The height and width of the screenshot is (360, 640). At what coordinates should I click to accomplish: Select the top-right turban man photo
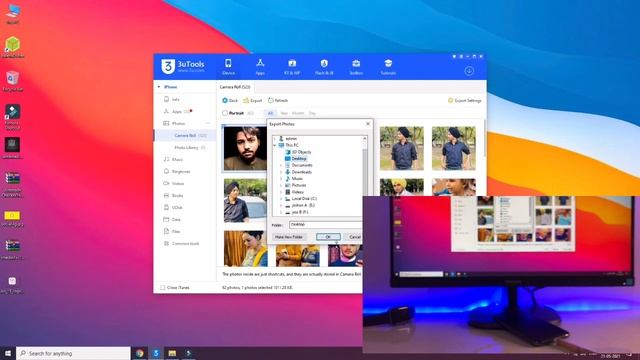click(453, 148)
